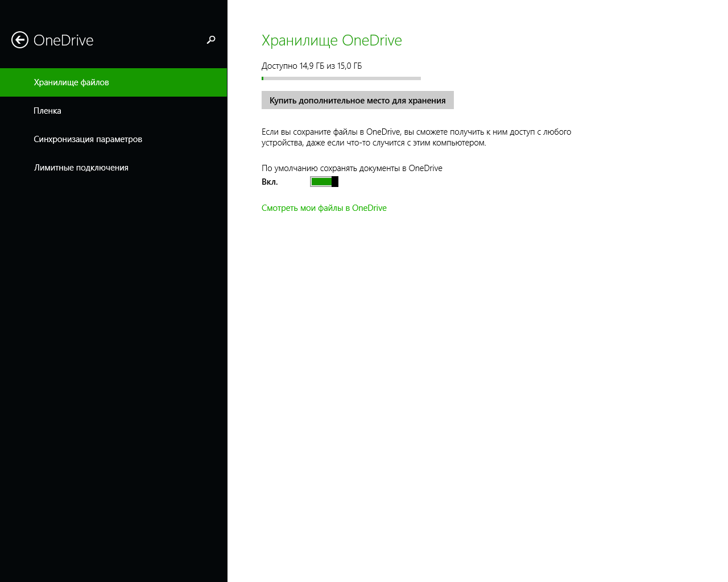
Task: Click the Доступно 14,9 ГБ из 15,0 ГБ text
Action: click(x=312, y=66)
